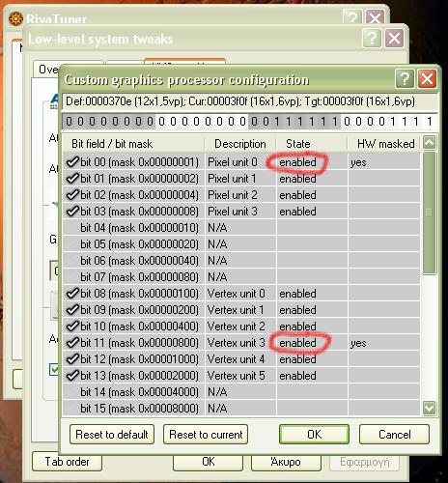Click the RivaTuner window help icon

point(352,17)
